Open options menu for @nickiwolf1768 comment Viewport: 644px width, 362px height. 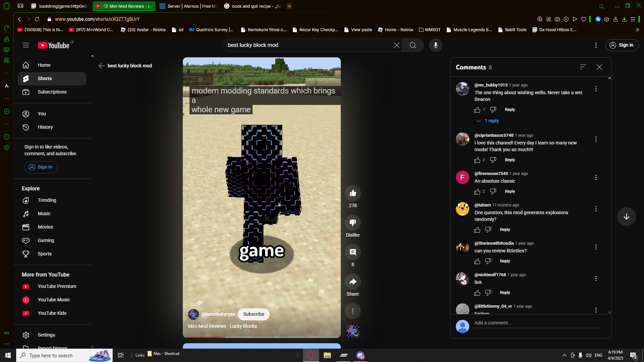tap(596, 279)
